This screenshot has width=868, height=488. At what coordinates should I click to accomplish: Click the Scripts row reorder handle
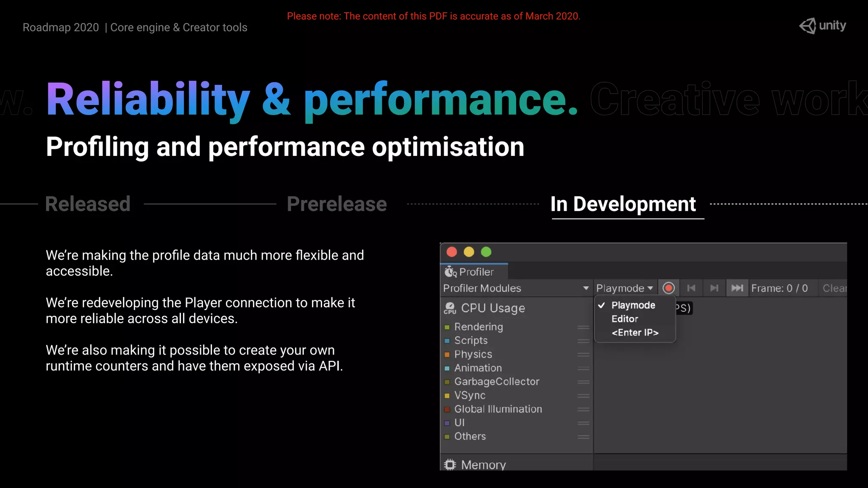click(x=584, y=341)
